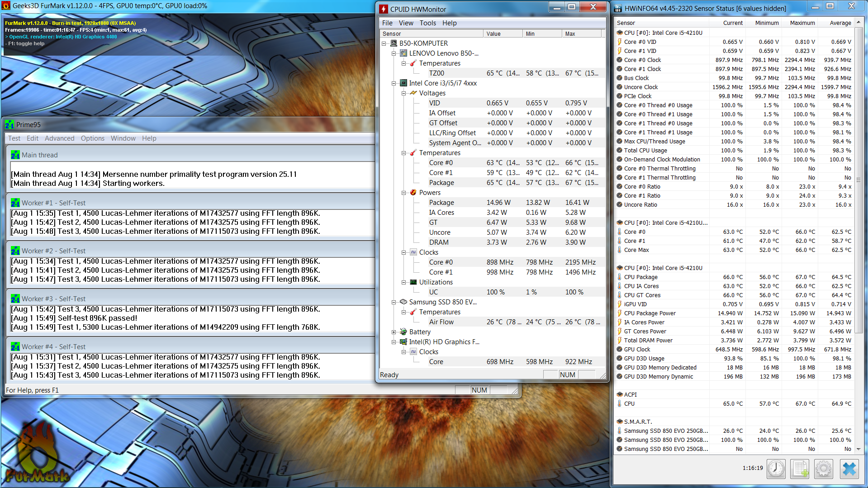Image resolution: width=868 pixels, height=488 pixels.
Task: Click the Battery node icon in HWMonitor
Action: [x=403, y=332]
